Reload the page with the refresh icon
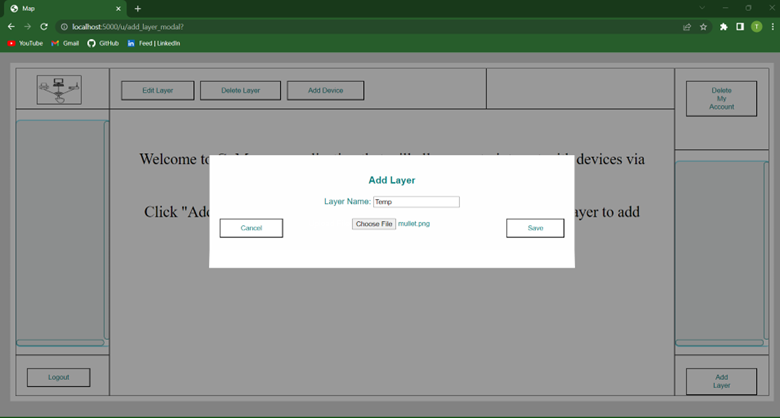 (44, 27)
